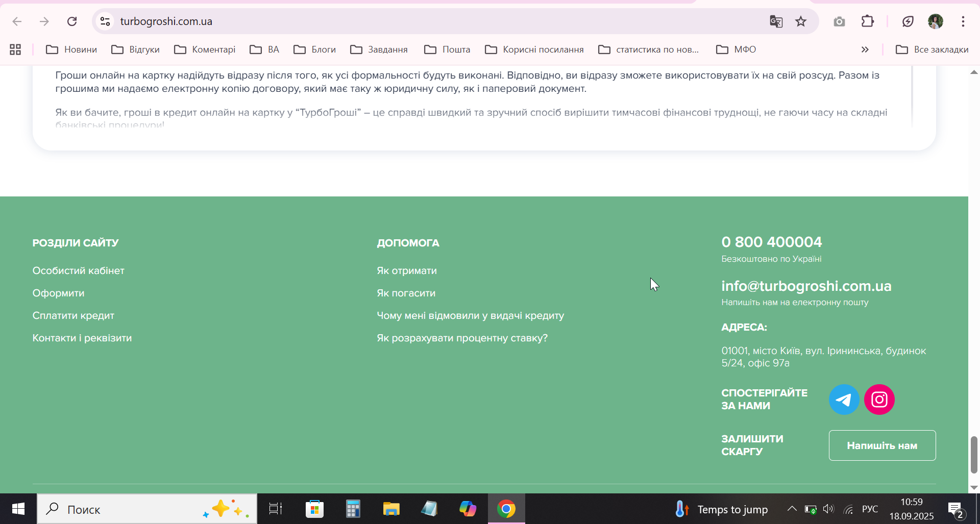980x524 pixels.
Task: Open the Temps to jump weather widget
Action: (722, 509)
